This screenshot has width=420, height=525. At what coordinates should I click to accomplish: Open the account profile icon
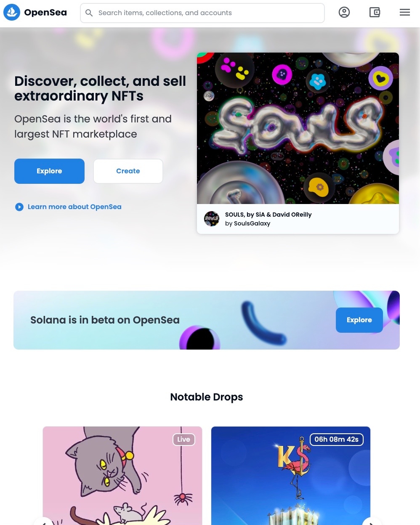coord(344,13)
